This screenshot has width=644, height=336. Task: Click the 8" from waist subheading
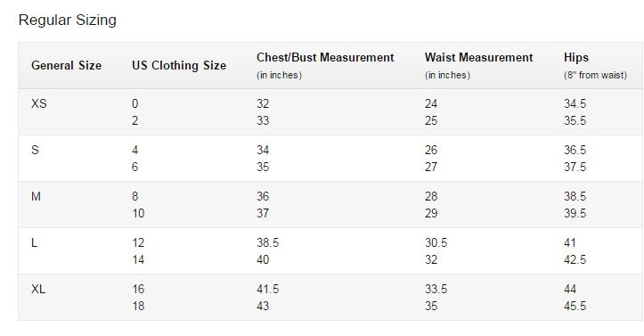pos(595,75)
